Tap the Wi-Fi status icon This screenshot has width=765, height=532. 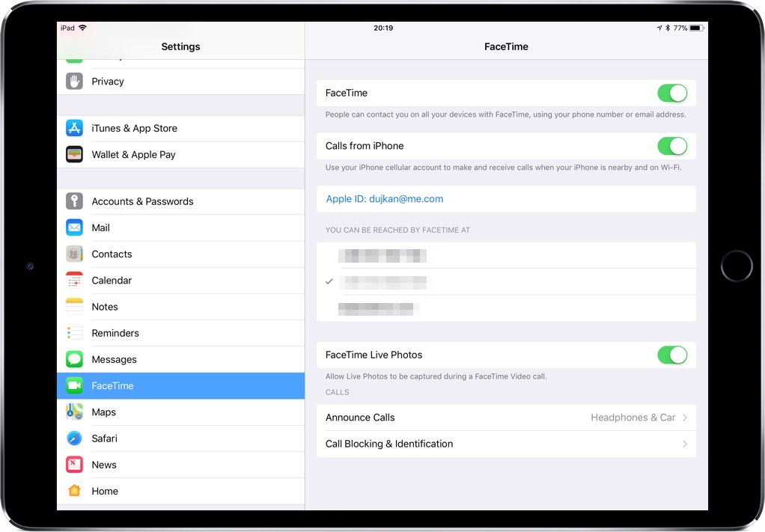click(82, 28)
